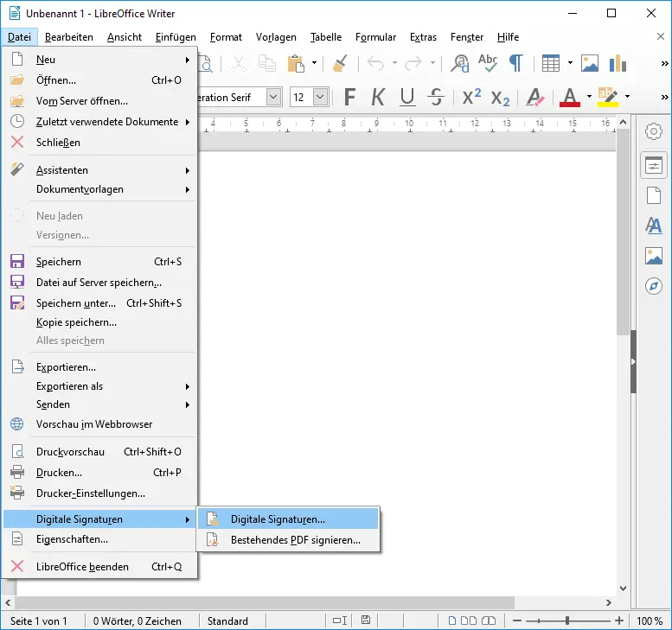The width and height of the screenshot is (672, 630).
Task: Click the font size field showing 12
Action: coord(301,97)
